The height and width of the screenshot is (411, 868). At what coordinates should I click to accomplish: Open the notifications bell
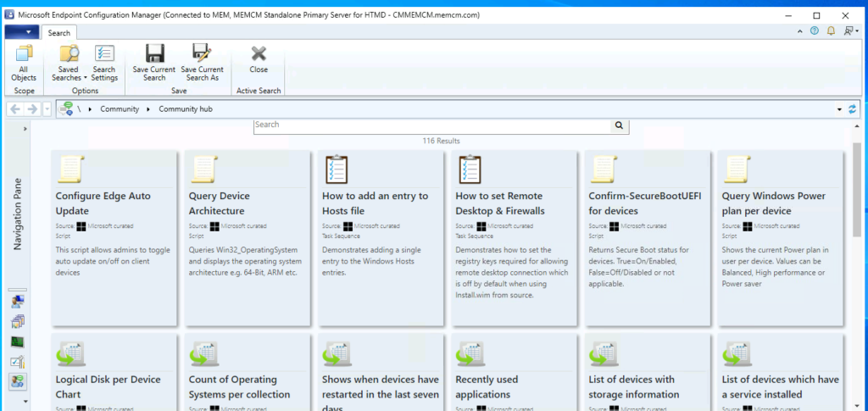831,31
